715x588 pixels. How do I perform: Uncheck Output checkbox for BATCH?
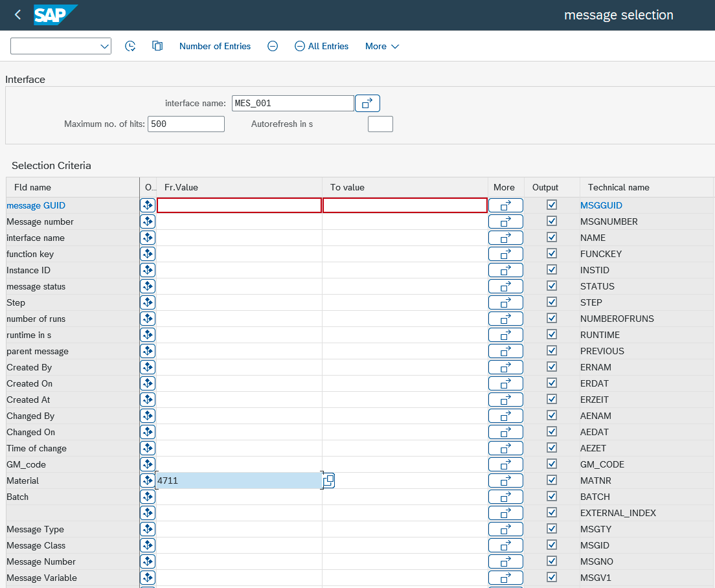point(552,496)
